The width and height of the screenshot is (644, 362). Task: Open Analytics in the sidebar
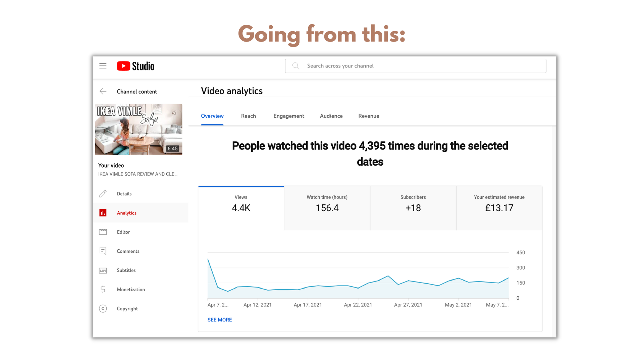point(141,213)
